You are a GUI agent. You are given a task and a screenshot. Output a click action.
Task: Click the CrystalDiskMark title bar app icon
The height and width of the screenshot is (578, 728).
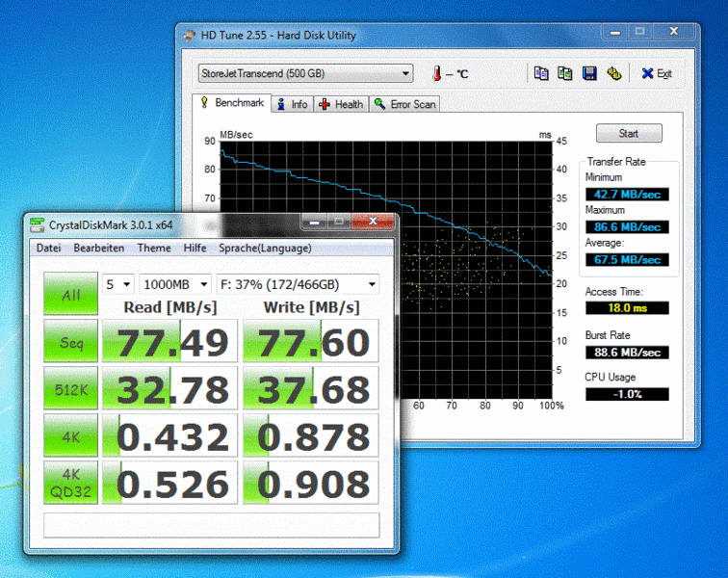tap(37, 224)
